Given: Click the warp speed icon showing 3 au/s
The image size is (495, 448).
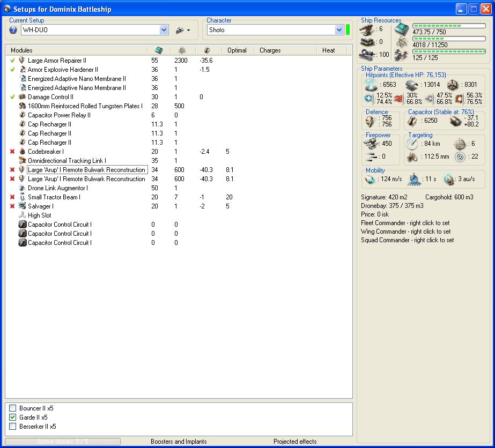Looking at the screenshot, I should [448, 179].
